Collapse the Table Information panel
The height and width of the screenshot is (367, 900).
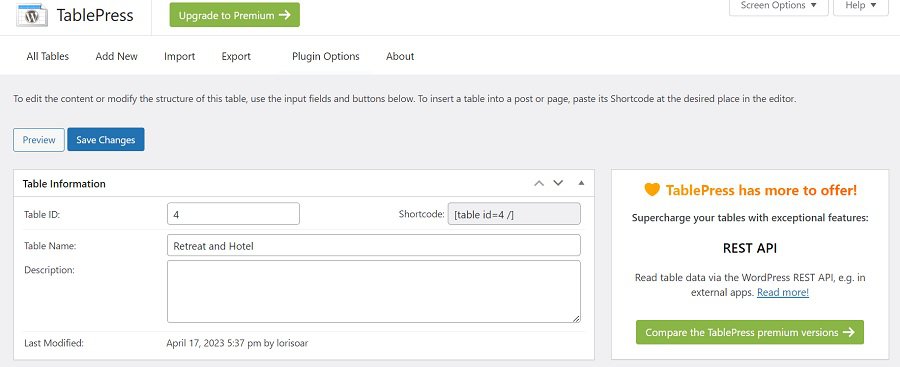(x=581, y=183)
